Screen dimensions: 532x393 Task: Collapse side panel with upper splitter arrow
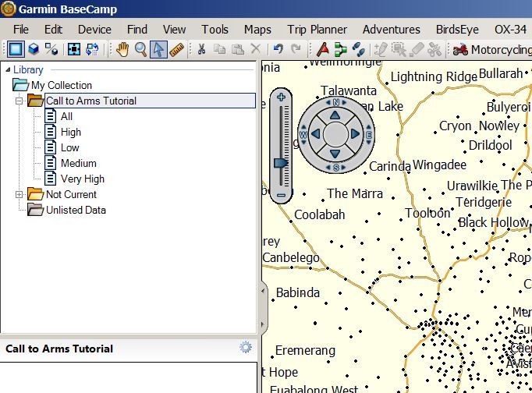tap(263, 291)
